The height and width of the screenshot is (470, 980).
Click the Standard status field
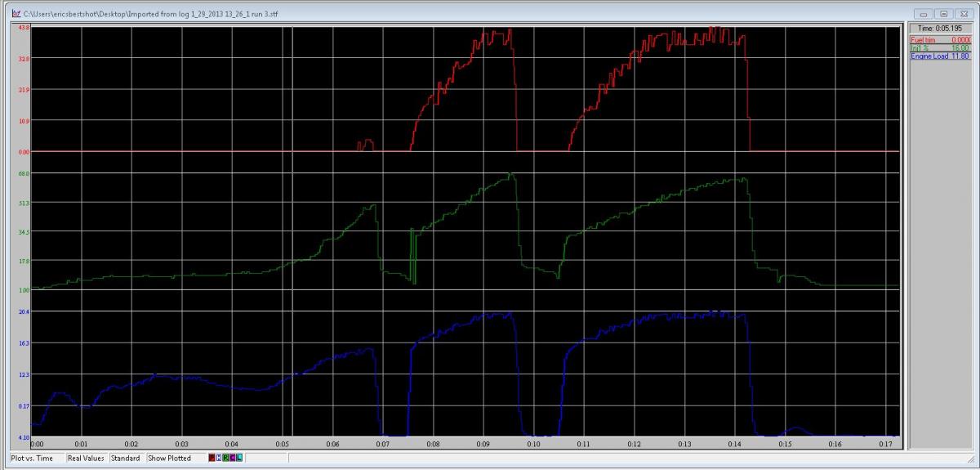point(126,459)
